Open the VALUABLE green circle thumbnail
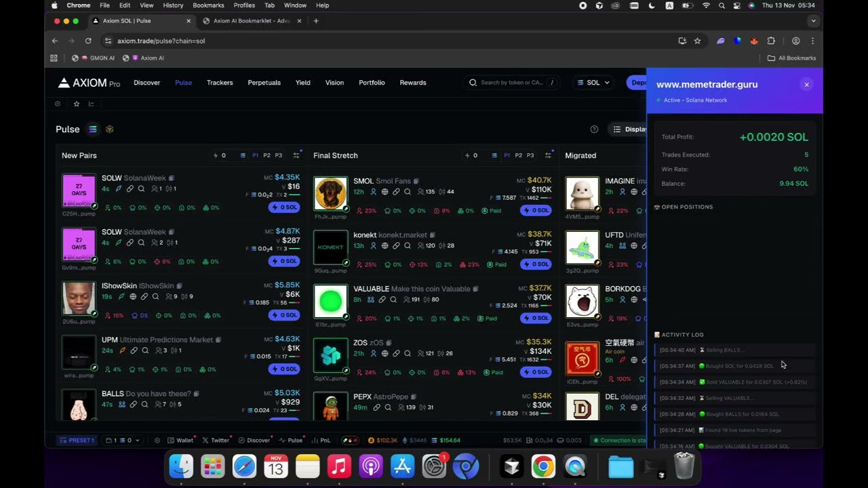Viewport: 868px width, 488px height. coord(330,302)
